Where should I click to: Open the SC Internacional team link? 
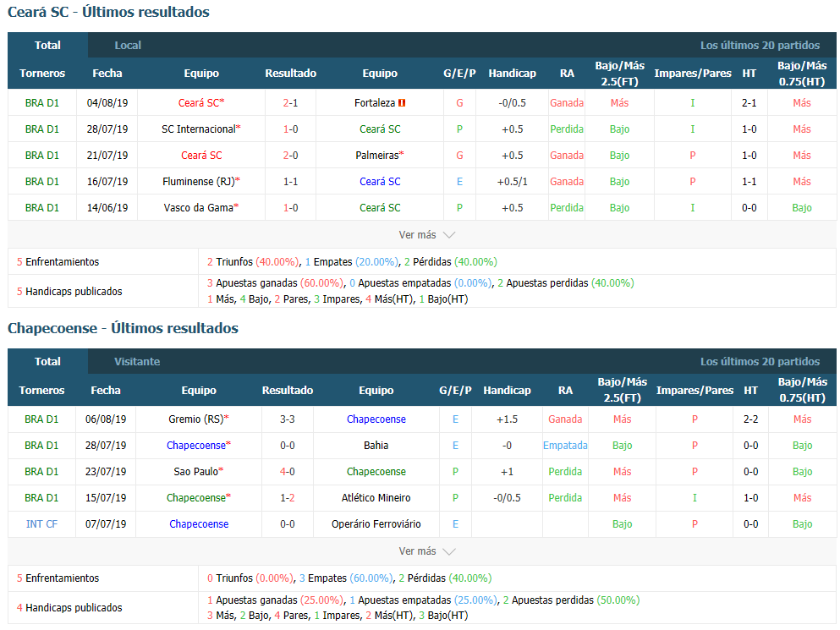point(200,129)
